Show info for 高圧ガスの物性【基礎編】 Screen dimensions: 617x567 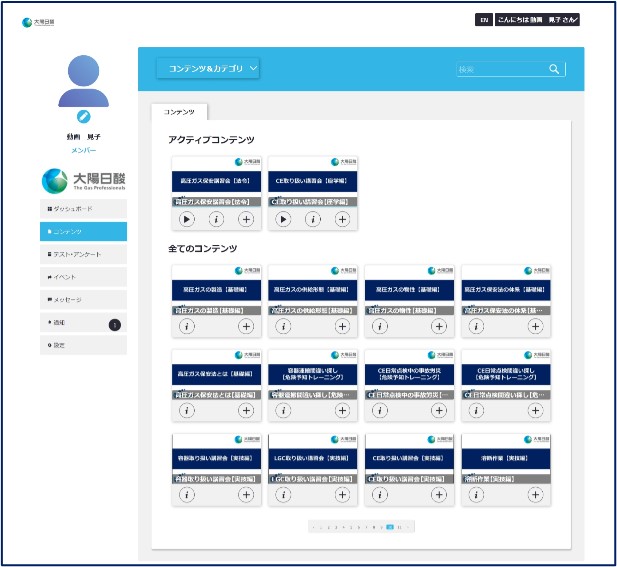[x=380, y=326]
